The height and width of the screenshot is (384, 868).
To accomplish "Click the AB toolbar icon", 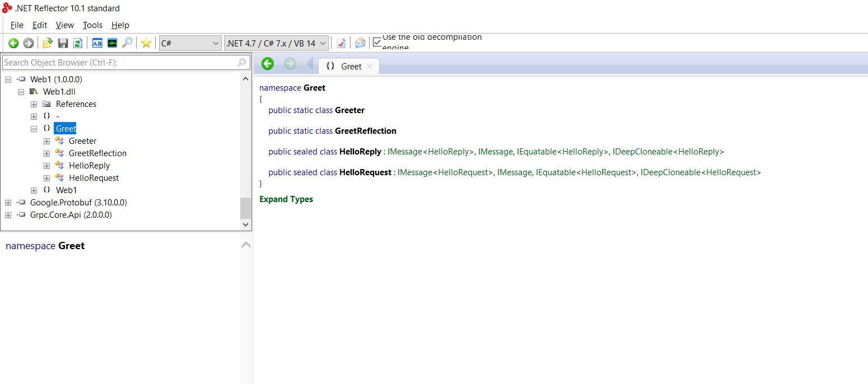I will (97, 43).
